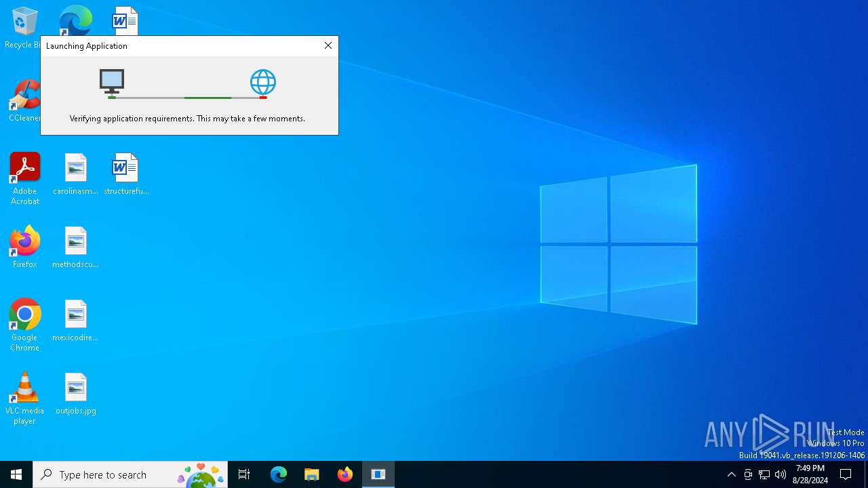The image size is (868, 488).
Task: Open the clock showing 7:49 PM
Action: pos(810,474)
